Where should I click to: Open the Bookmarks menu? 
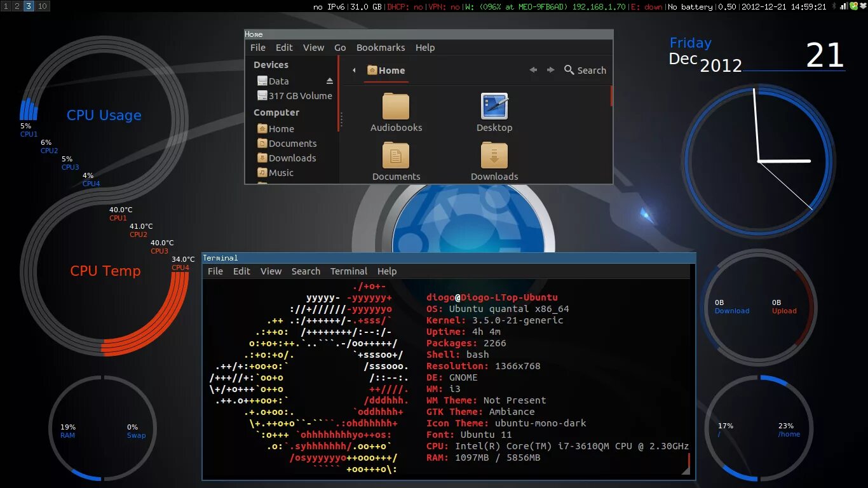[381, 48]
